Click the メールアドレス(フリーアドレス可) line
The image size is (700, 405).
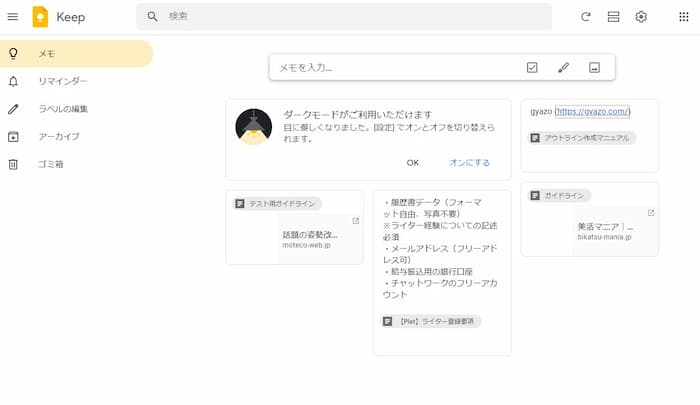pos(440,254)
